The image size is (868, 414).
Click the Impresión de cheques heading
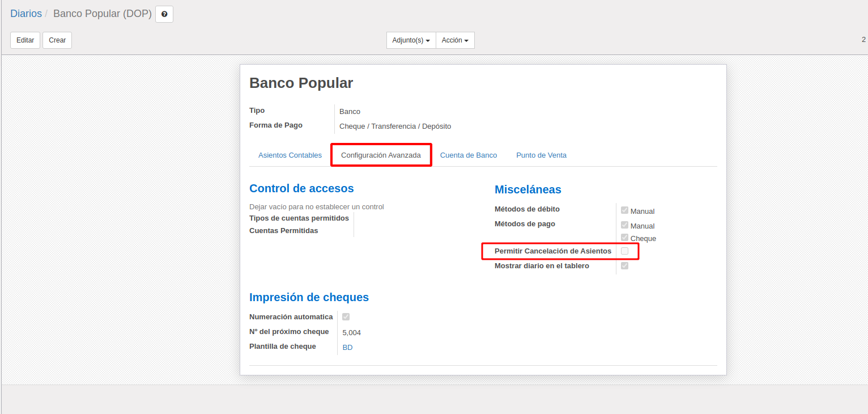(309, 297)
